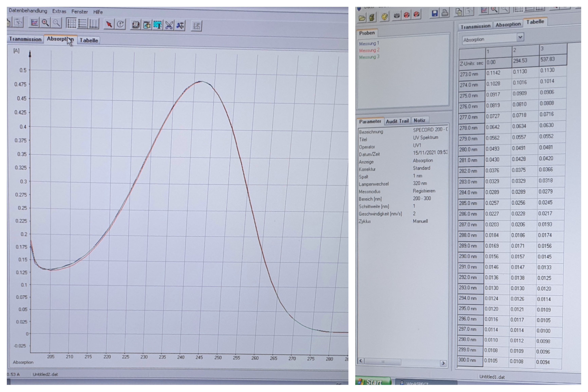Click the Bereich [nm] value 200 - 300
Image resolution: width=588 pixels, height=392 pixels.
click(x=422, y=198)
